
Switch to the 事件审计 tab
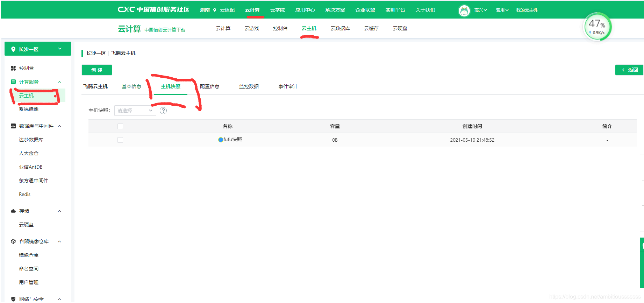click(x=288, y=86)
